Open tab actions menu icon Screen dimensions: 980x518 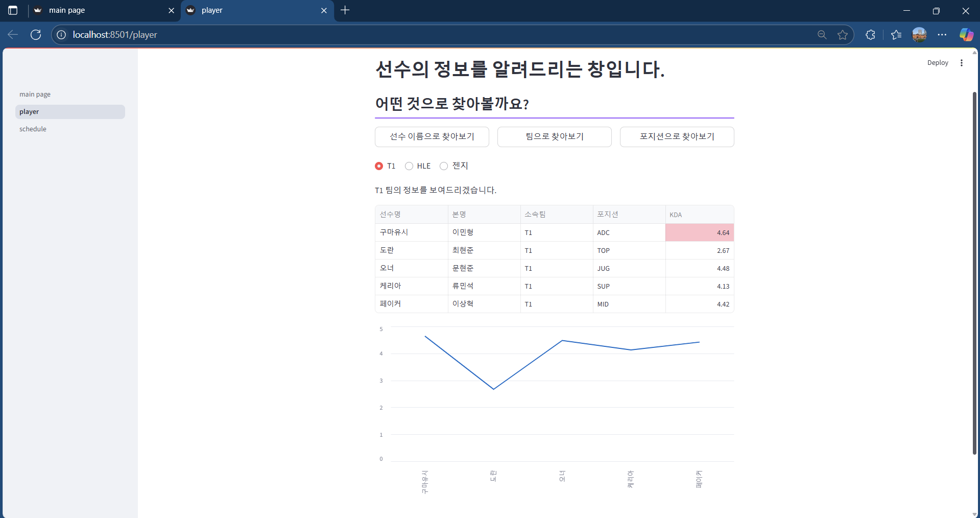pyautogui.click(x=13, y=10)
